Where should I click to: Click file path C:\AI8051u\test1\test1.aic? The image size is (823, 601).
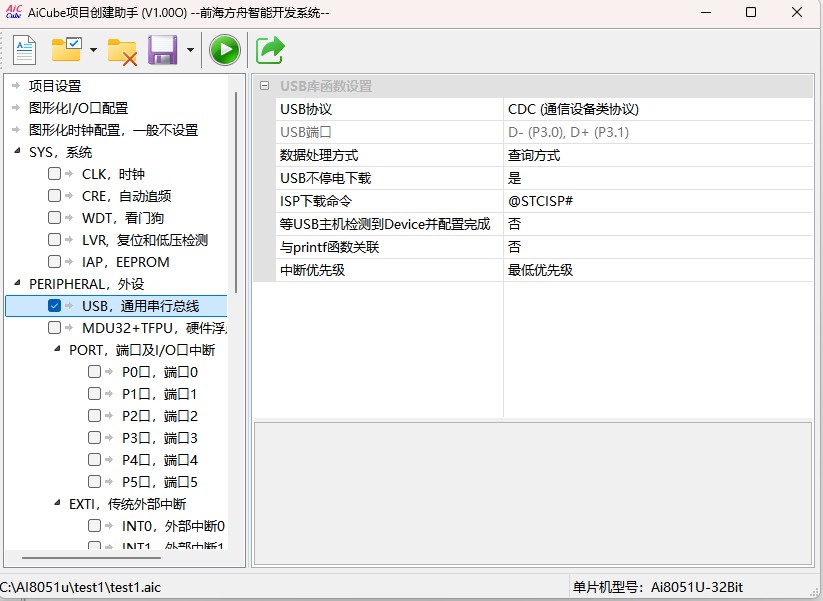tap(80, 587)
